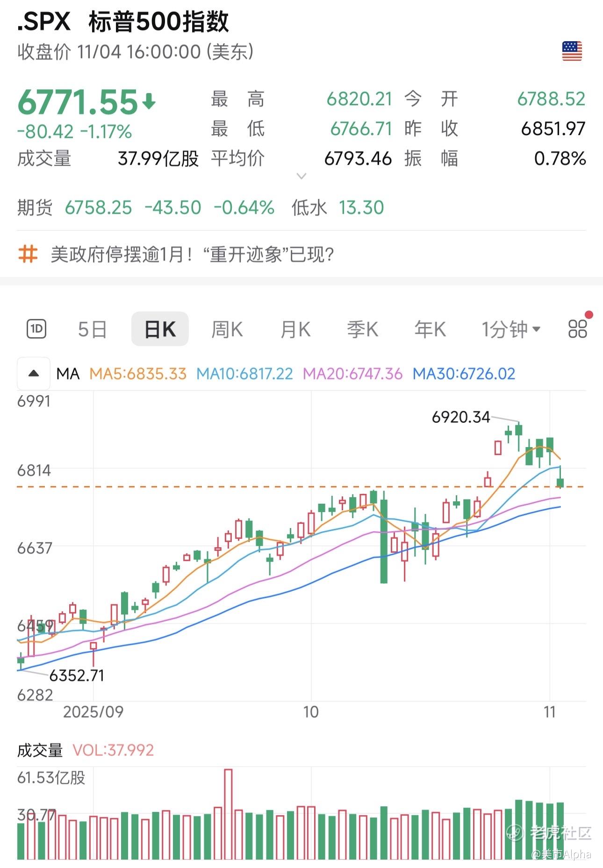603x868 pixels.
Task: Open the chart grid layout icon
Action: pyautogui.click(x=577, y=329)
